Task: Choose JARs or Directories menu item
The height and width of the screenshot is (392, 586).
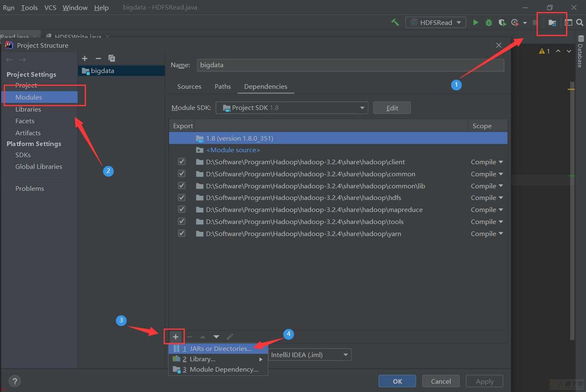Action: 218,348
